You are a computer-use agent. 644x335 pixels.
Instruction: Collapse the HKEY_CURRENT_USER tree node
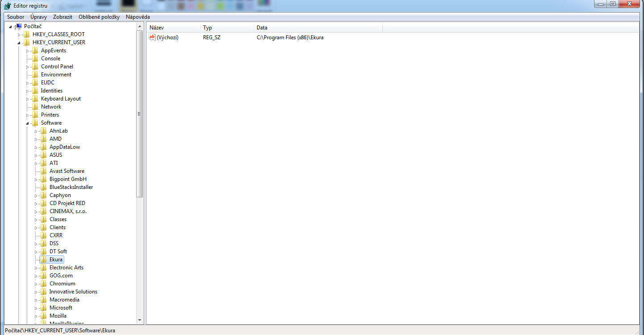click(19, 43)
